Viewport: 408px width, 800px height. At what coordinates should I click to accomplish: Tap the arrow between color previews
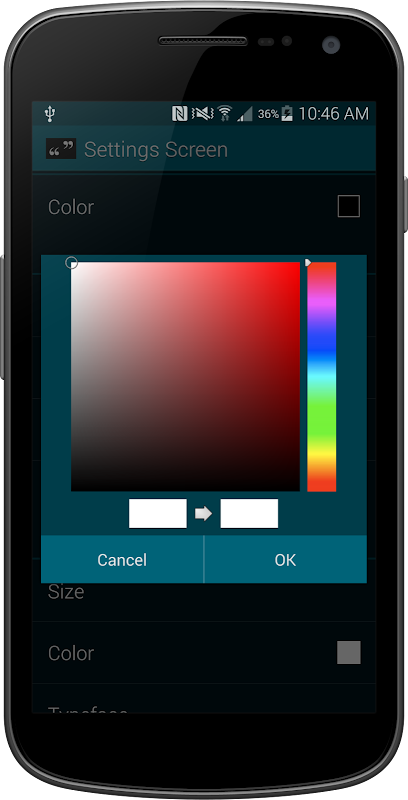point(203,514)
